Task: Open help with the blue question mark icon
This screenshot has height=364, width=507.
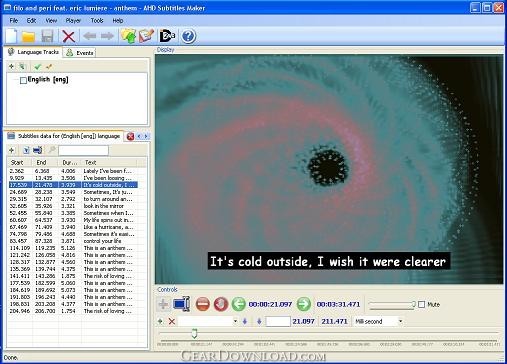Action: pos(188,36)
